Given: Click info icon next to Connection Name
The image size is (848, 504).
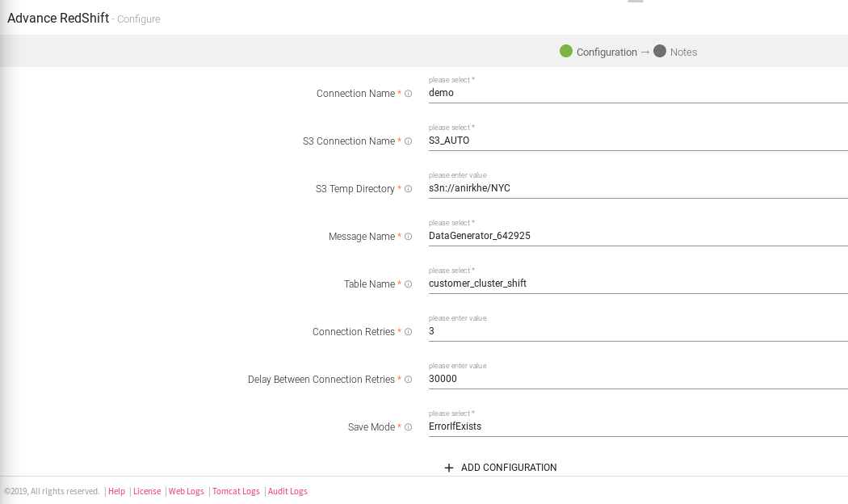Looking at the screenshot, I should coord(408,94).
